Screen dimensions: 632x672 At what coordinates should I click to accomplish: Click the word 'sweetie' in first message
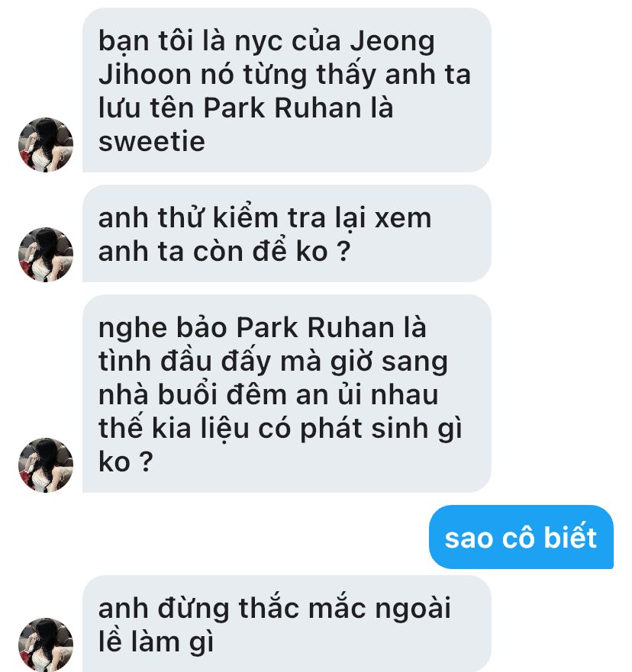pyautogui.click(x=152, y=141)
